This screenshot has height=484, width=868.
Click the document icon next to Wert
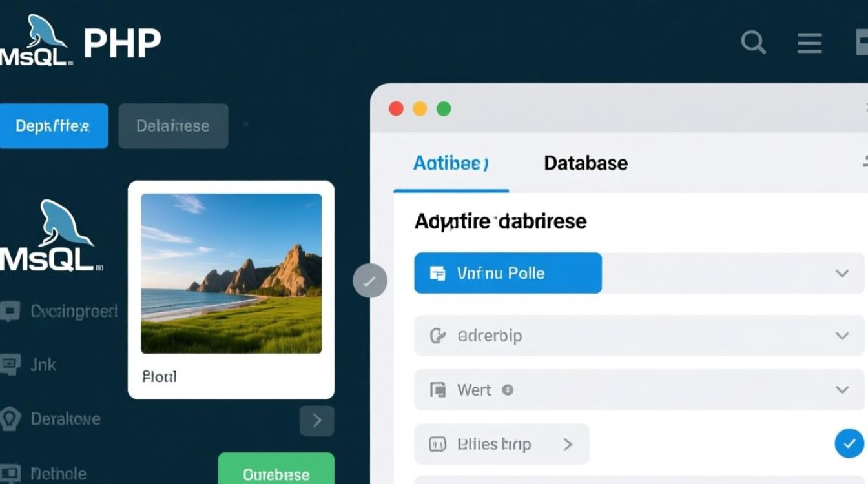click(438, 390)
